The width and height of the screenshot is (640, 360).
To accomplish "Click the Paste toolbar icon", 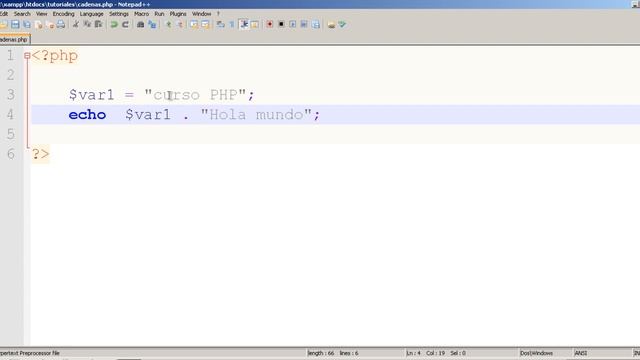I will click(x=98, y=24).
